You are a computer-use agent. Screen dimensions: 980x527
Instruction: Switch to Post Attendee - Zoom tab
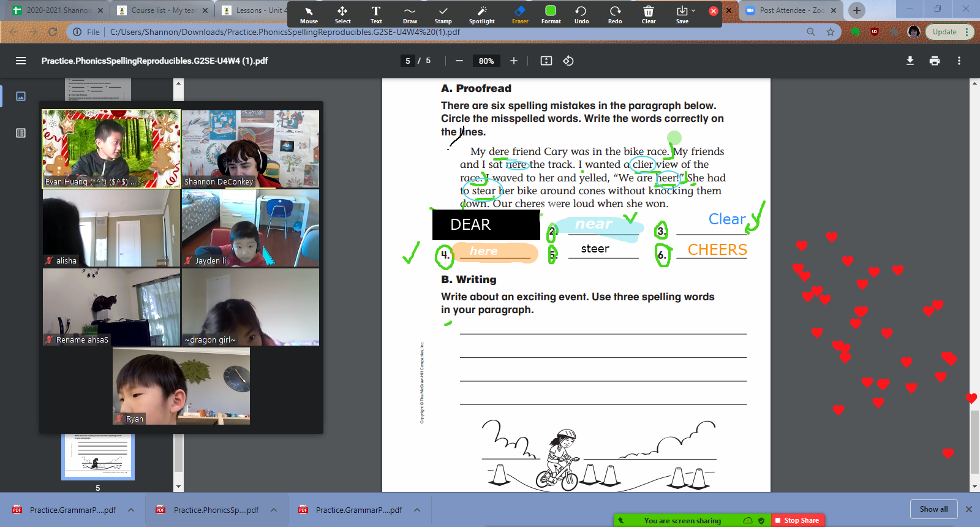pyautogui.click(x=790, y=10)
